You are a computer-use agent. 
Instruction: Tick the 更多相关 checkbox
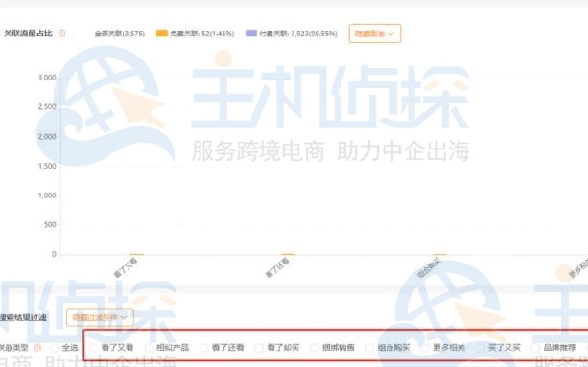pyautogui.click(x=425, y=348)
